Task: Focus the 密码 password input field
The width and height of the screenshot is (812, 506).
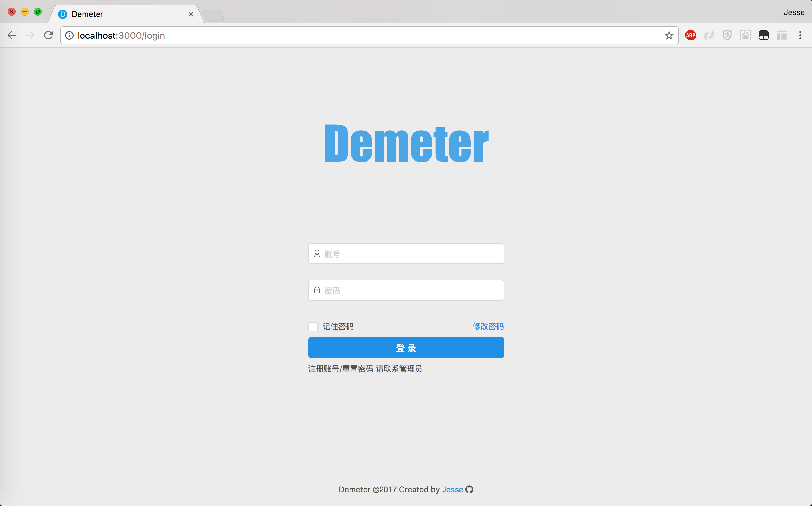Action: pos(406,290)
